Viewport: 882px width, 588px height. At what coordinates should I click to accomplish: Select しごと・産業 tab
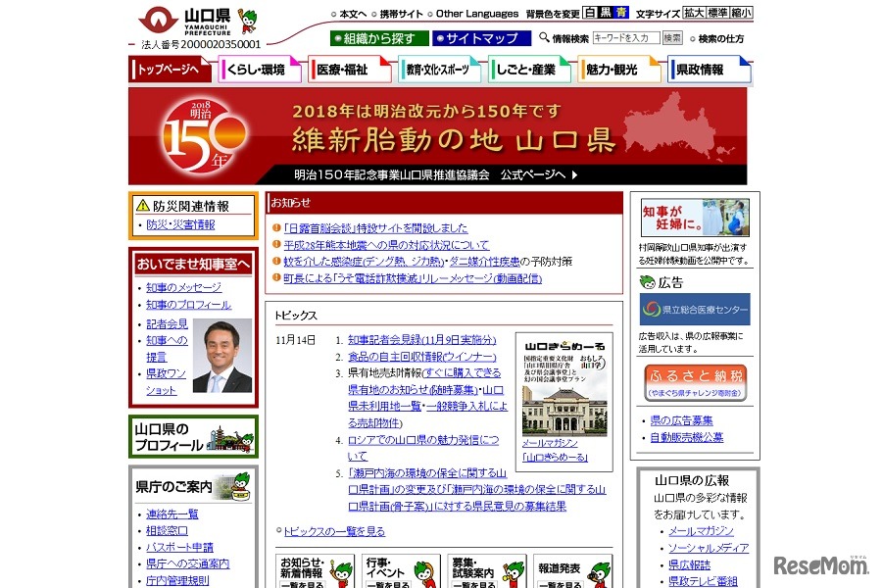[529, 70]
